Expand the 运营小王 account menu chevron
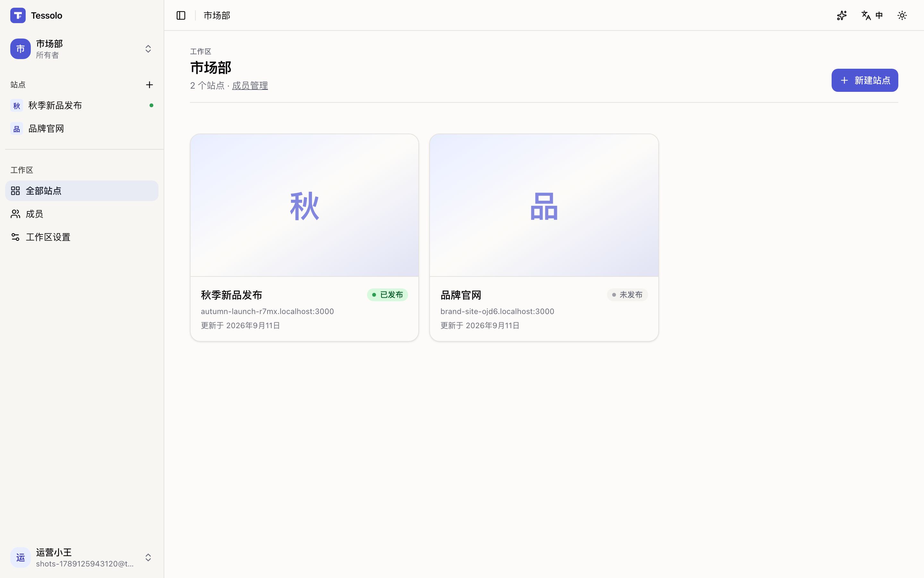This screenshot has width=924, height=578. [x=148, y=557]
